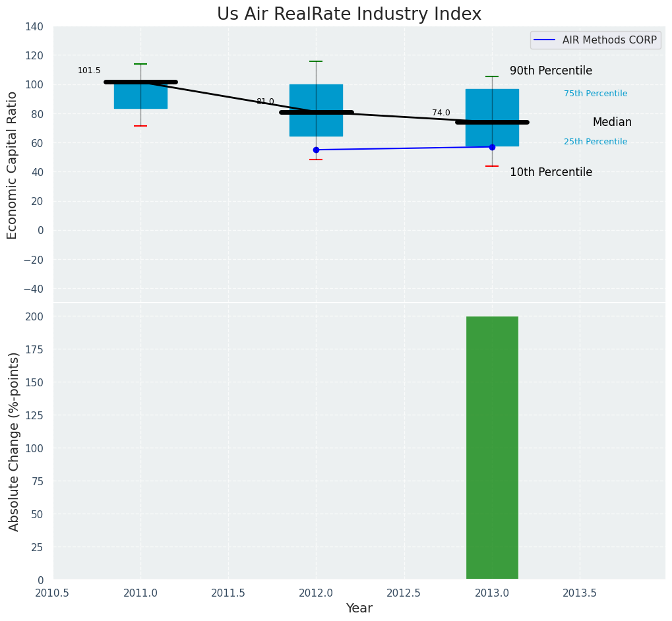This screenshot has width=672, height=621.
Task: Click the 74.0 median value label
Action: [x=441, y=113]
